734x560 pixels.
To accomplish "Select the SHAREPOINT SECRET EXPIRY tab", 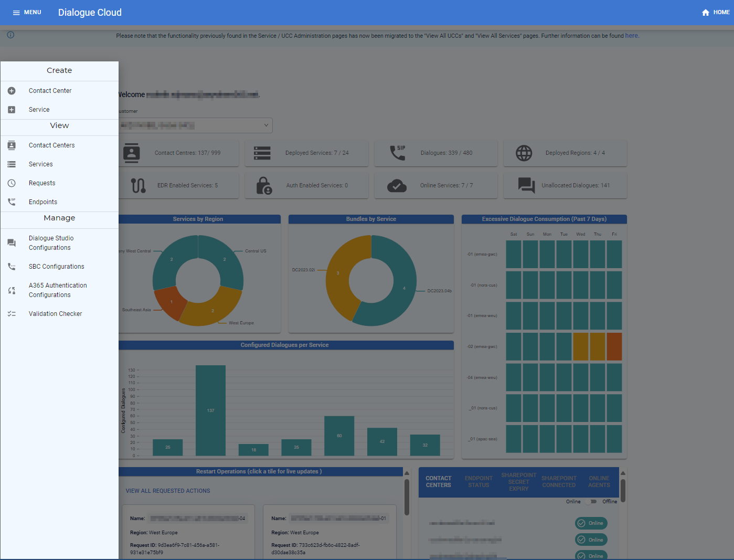I will coord(519,482).
